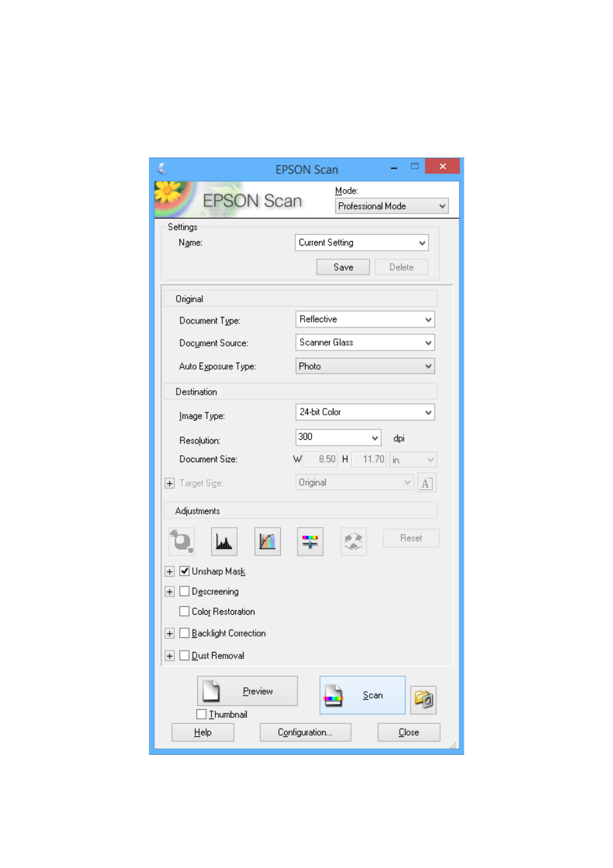Screen dimensions: 613x868
Task: Open the Configuration dialog
Action: pyautogui.click(x=305, y=732)
